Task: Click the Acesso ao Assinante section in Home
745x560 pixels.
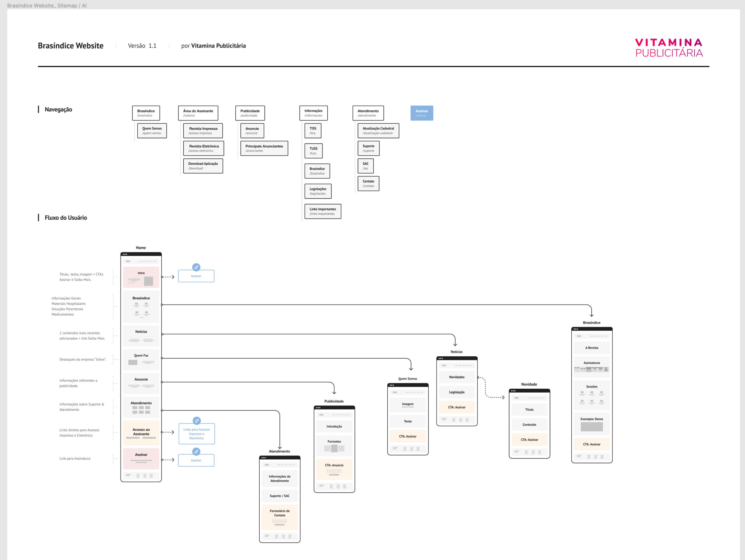Action: pyautogui.click(x=141, y=433)
